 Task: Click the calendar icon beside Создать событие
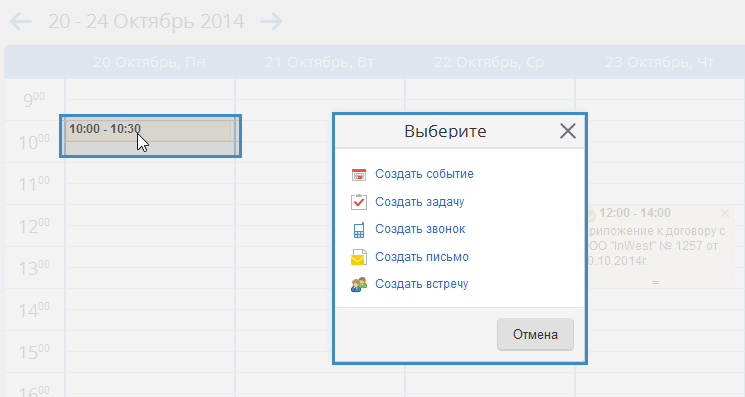coord(359,174)
